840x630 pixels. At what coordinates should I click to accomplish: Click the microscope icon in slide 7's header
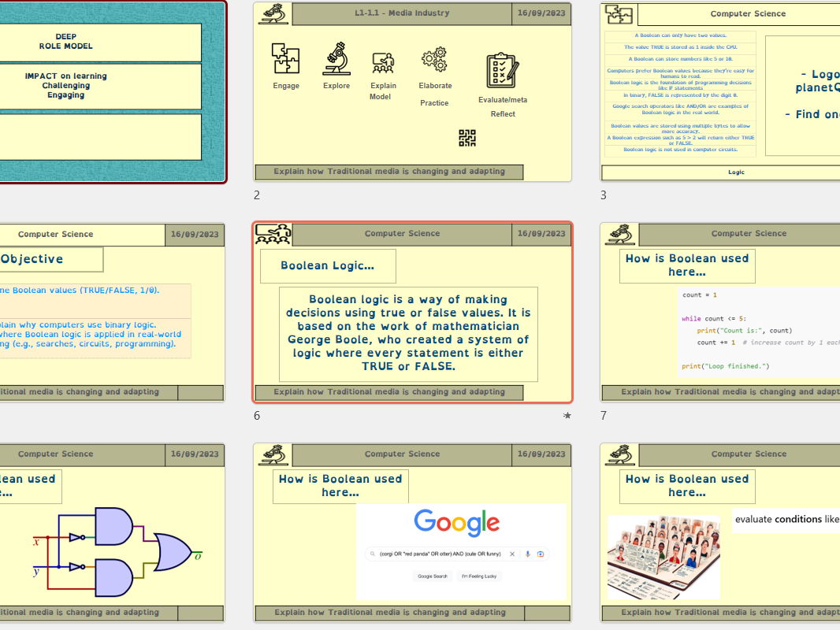620,234
